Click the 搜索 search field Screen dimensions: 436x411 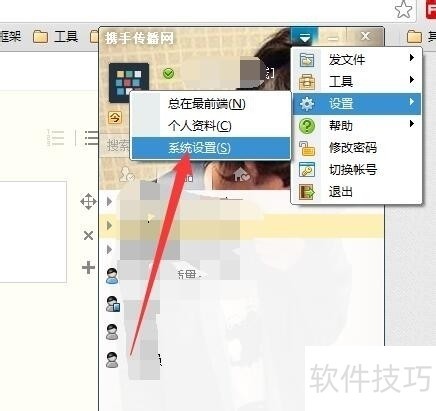click(115, 145)
